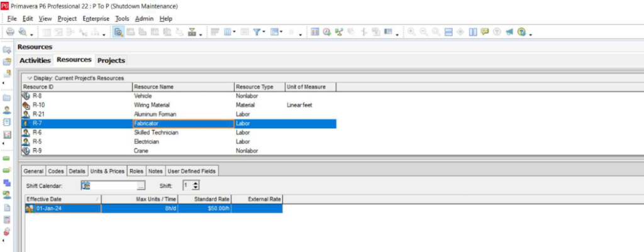This screenshot has height=252, width=644.
Task: Click the Unit of Measure column header
Action: pyautogui.click(x=311, y=87)
